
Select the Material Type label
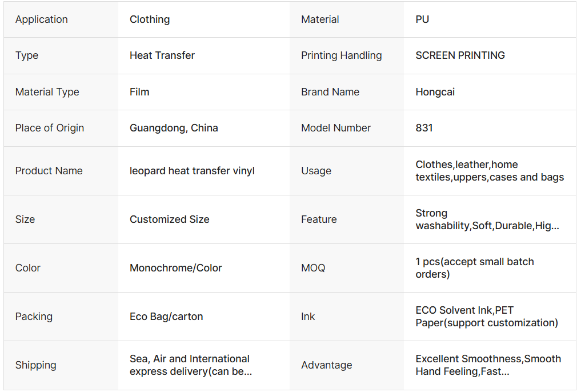[x=47, y=92]
